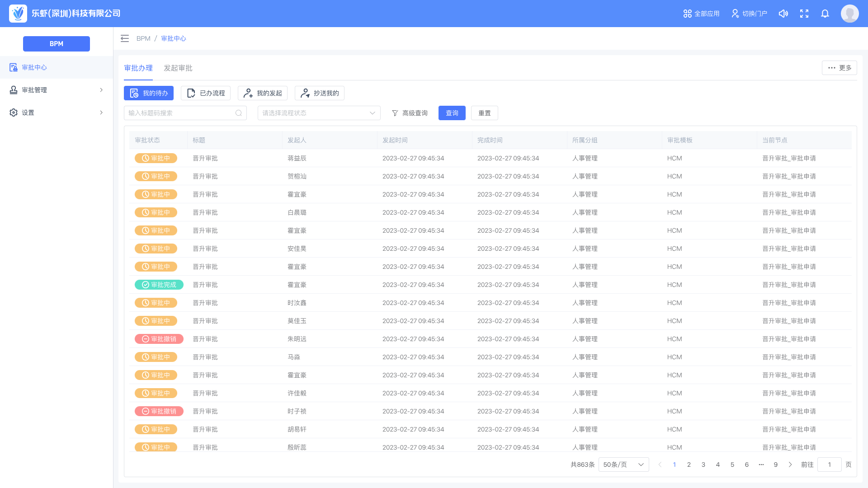Image resolution: width=868 pixels, height=488 pixels.
Task: Click the user avatar in header
Action: [x=849, y=14]
